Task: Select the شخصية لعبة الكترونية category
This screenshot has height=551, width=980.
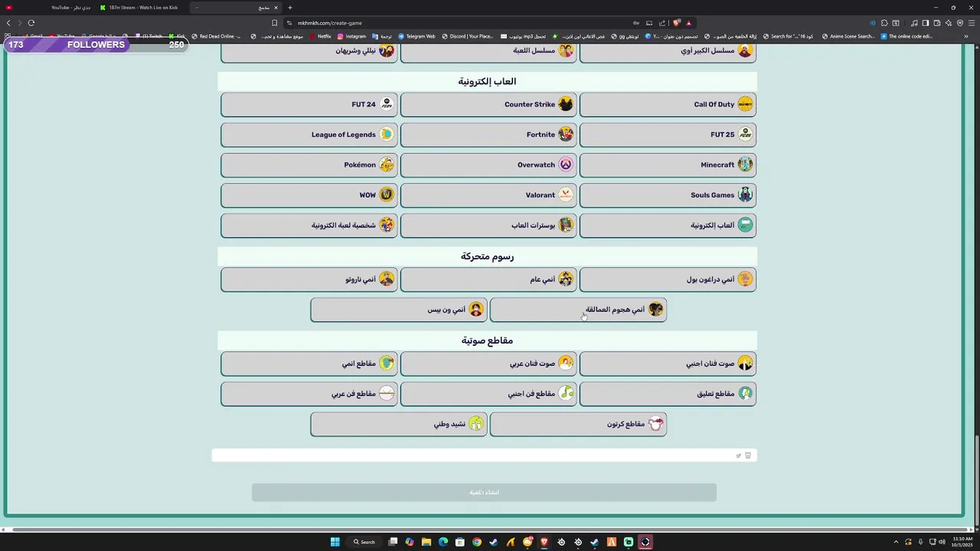Action: [309, 225]
